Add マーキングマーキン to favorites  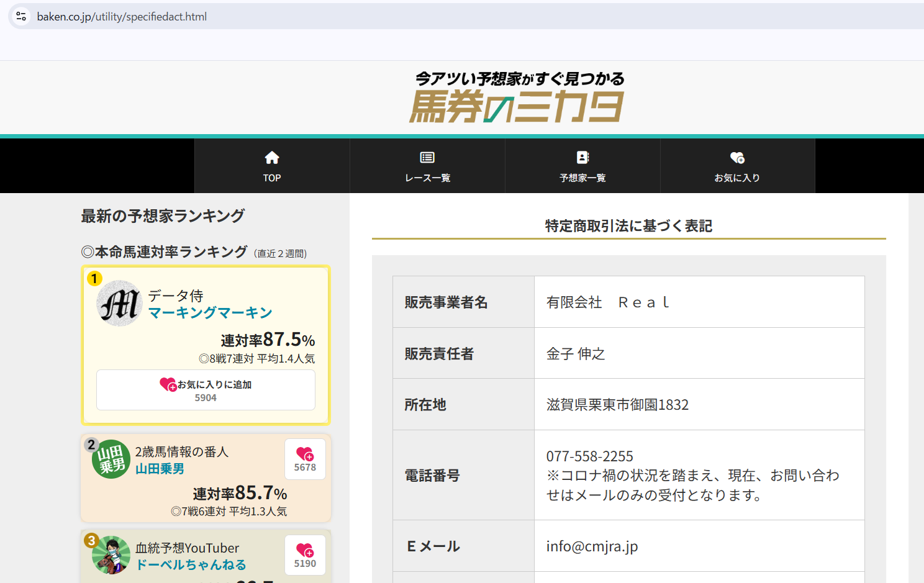(x=206, y=390)
